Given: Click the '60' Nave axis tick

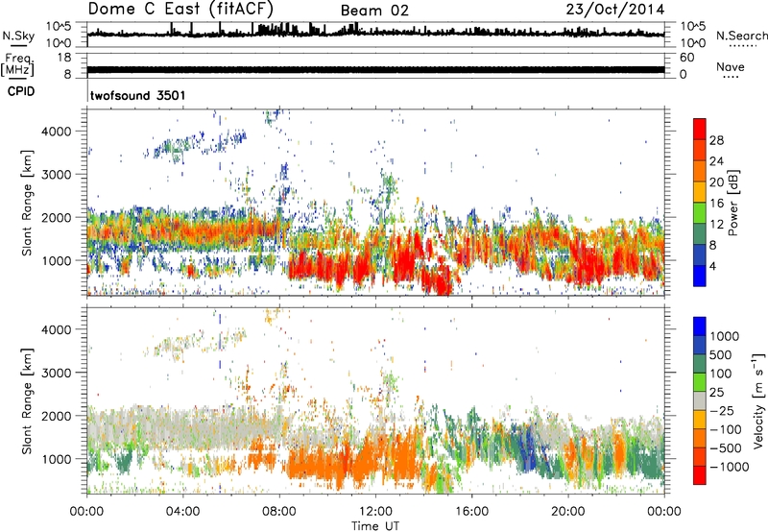Looking at the screenshot, I should click(686, 58).
